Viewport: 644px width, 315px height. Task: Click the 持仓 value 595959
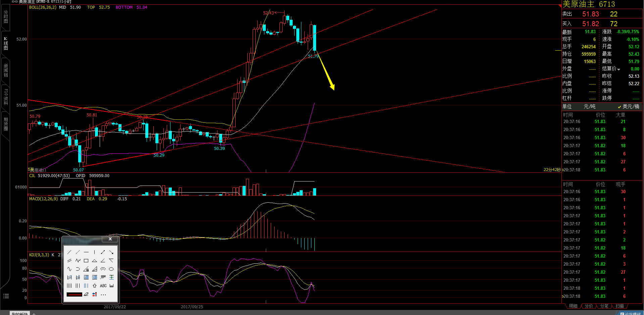pos(589,54)
